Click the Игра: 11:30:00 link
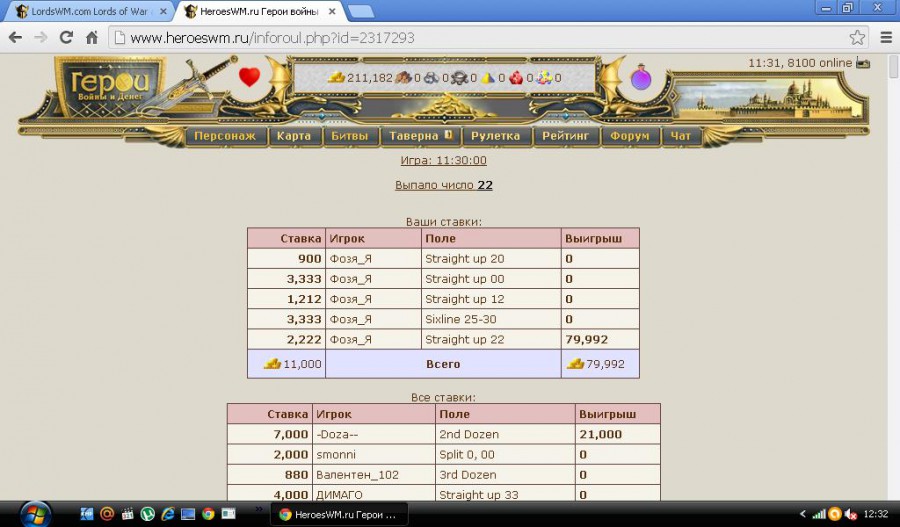The width and height of the screenshot is (900, 527). coord(443,160)
